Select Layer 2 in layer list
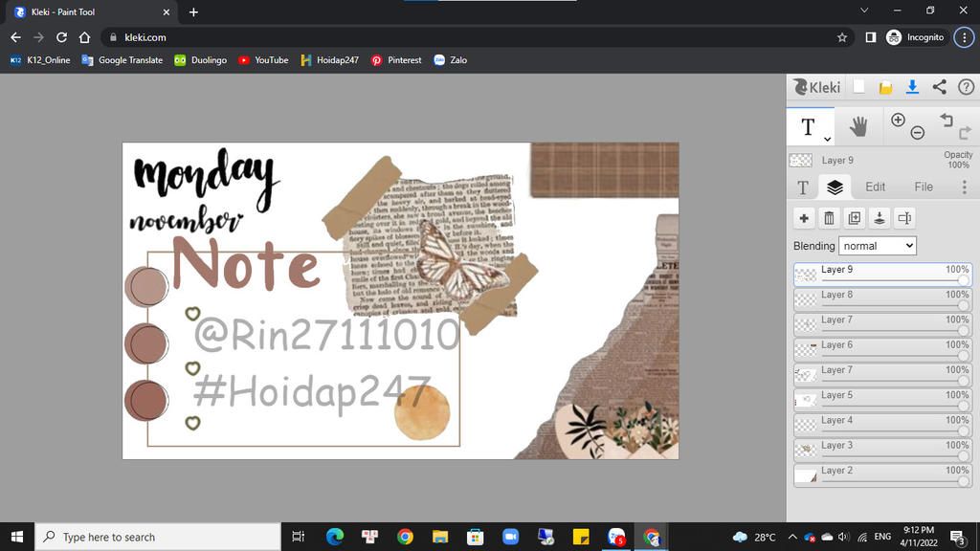 point(882,475)
